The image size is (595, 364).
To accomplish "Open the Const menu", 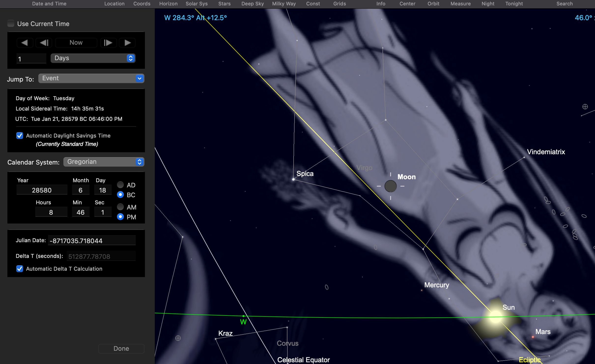I will [x=313, y=4].
